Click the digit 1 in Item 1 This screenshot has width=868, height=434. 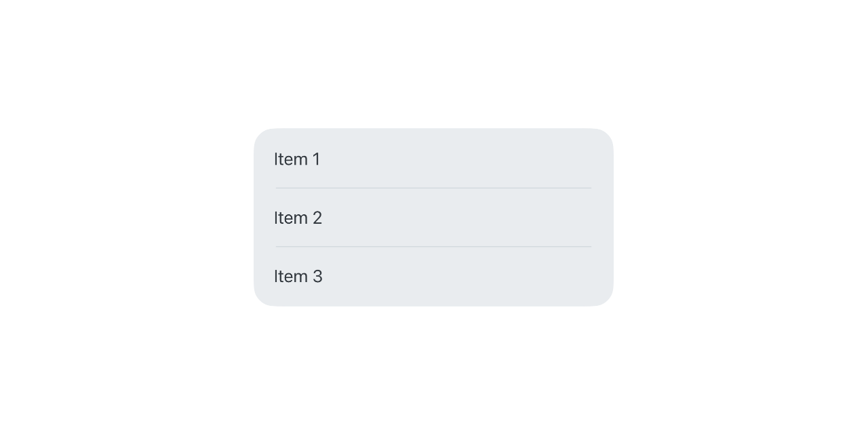[316, 159]
